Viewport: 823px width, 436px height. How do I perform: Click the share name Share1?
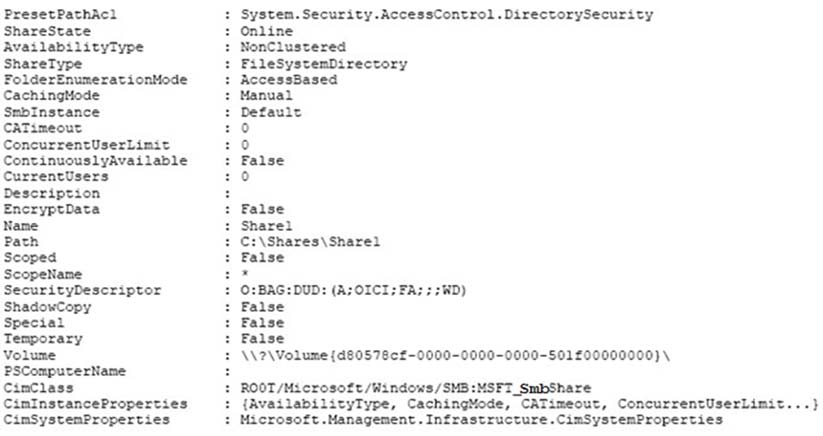tap(267, 226)
